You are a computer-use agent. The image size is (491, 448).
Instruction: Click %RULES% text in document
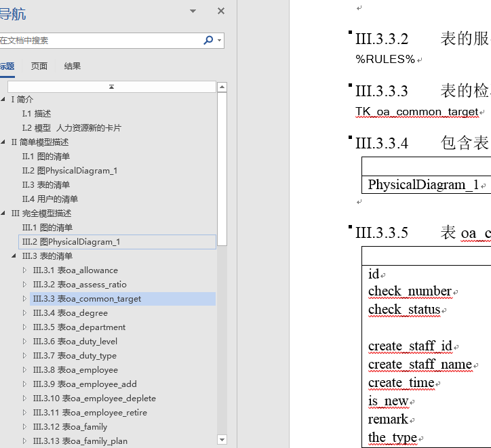coord(385,59)
